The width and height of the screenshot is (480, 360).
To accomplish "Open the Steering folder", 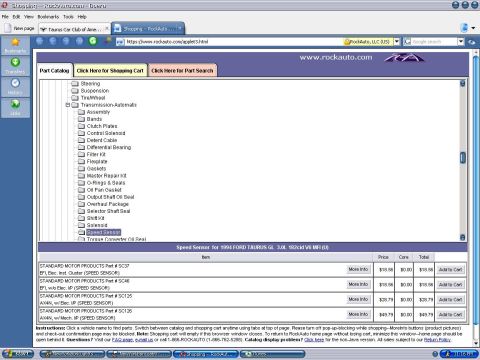I will (x=90, y=84).
